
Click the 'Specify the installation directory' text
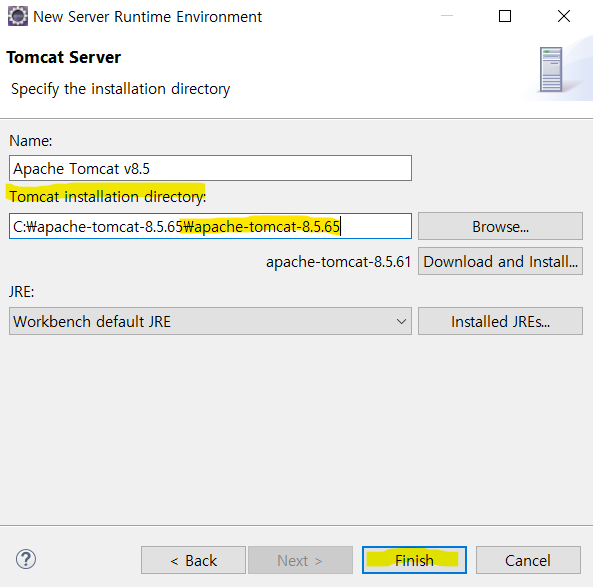[120, 89]
